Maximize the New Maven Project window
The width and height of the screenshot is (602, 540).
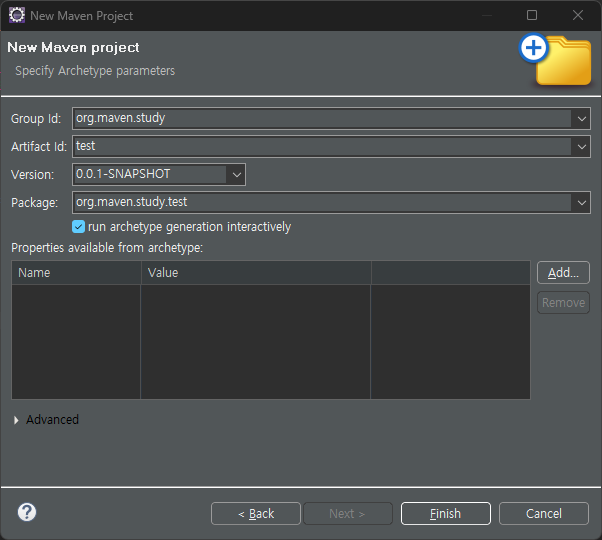[x=532, y=15]
